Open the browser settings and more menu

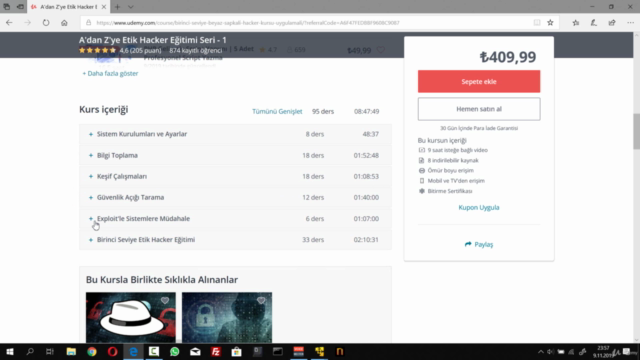click(630, 23)
